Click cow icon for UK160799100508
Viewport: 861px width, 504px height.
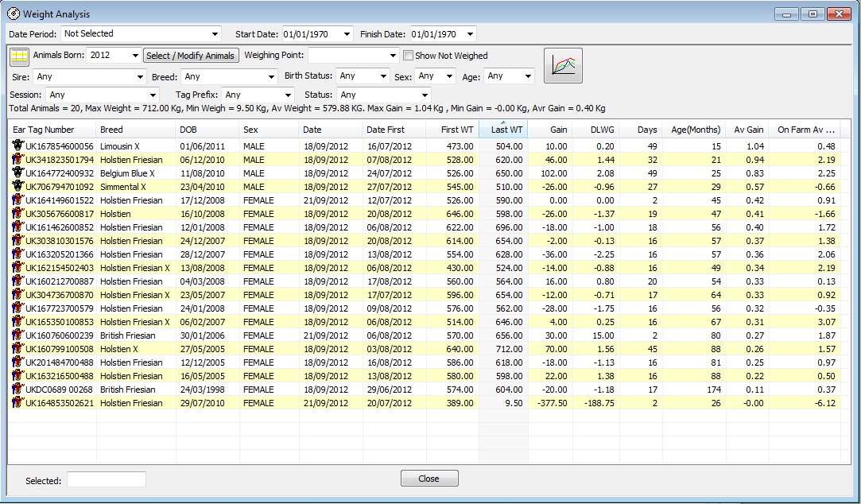pyautogui.click(x=18, y=348)
